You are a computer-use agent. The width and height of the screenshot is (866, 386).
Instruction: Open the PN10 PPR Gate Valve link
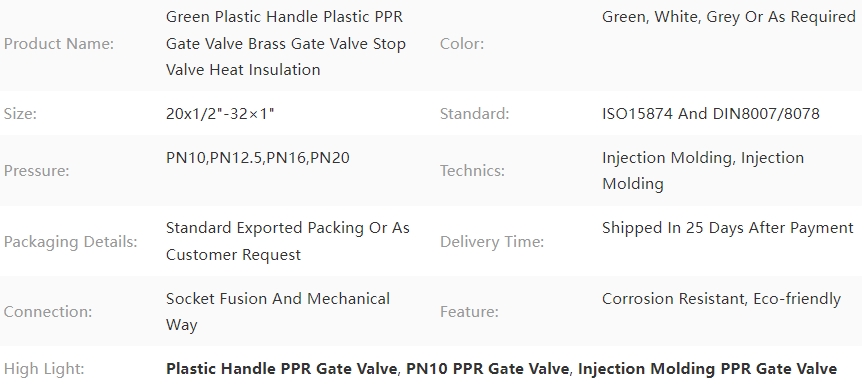[x=487, y=369]
